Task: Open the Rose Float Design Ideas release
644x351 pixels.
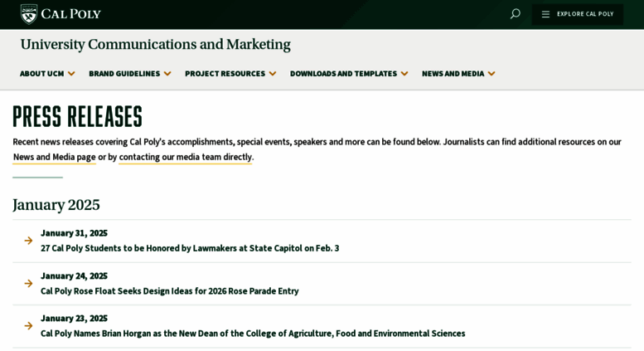Action: 170,291
